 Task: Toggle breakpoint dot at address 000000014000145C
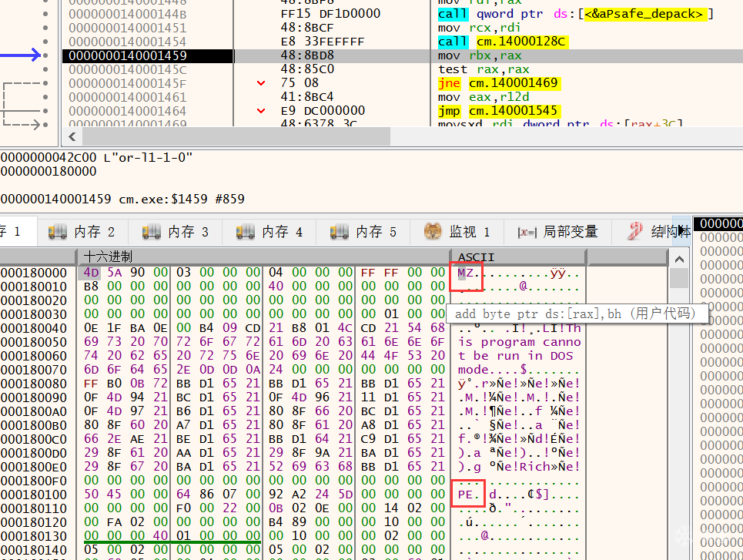(x=45, y=69)
